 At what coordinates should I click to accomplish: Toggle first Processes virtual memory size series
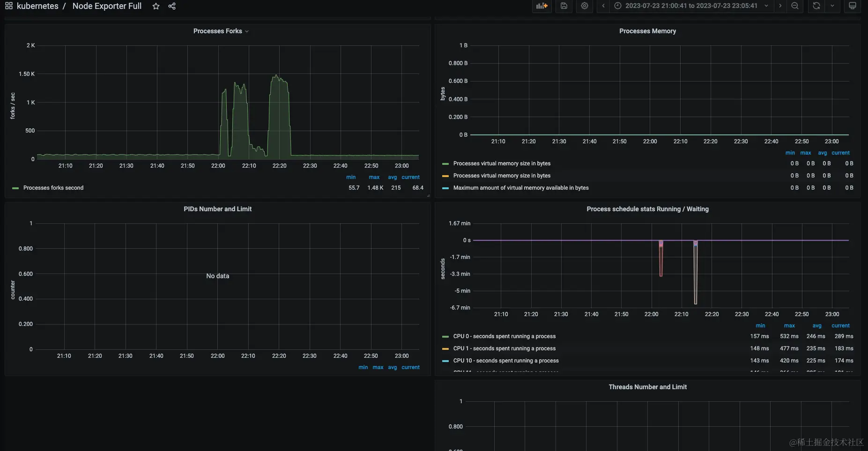tap(502, 163)
